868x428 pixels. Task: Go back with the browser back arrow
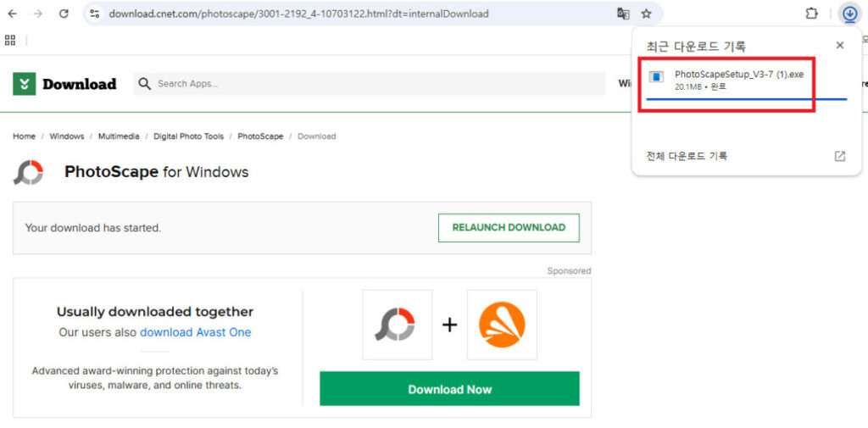point(12,14)
